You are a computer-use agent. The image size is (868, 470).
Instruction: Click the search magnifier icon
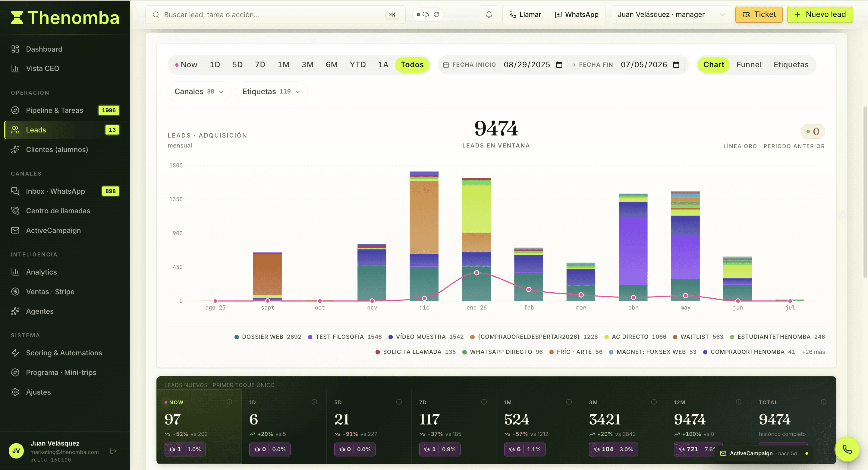point(156,14)
